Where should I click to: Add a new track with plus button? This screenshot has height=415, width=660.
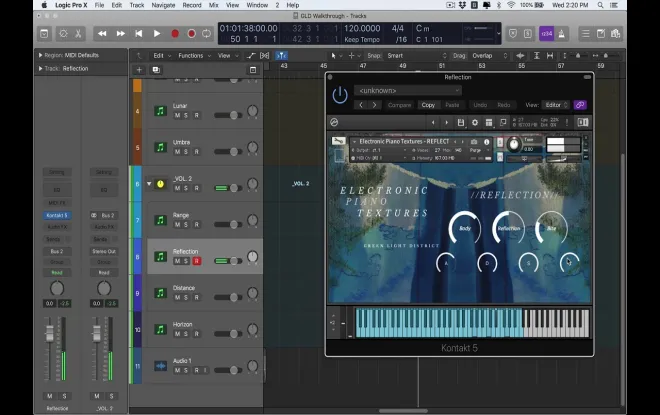pos(139,70)
